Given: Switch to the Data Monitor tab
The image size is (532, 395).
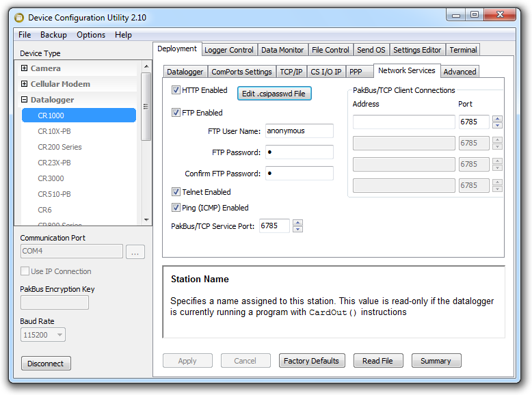Looking at the screenshot, I should [x=282, y=50].
